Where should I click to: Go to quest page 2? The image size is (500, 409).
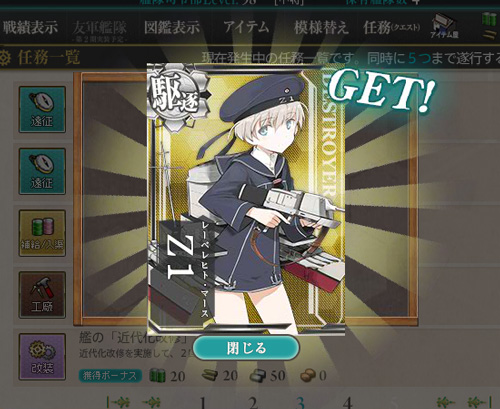(253, 403)
